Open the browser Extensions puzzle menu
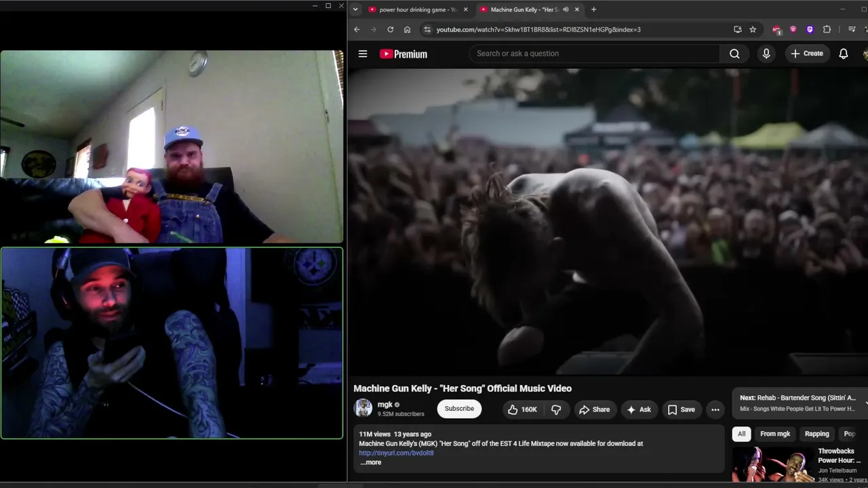The image size is (868, 488). [827, 29]
